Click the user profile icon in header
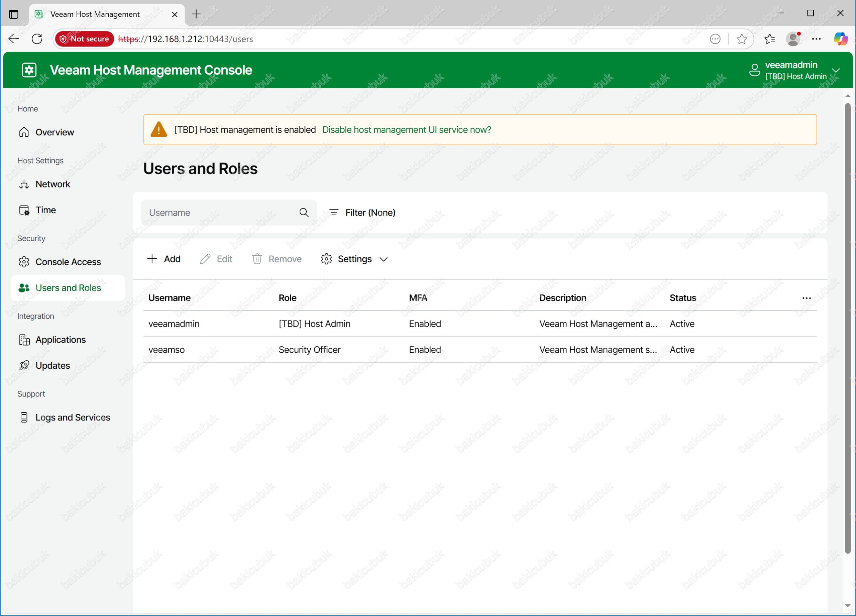This screenshot has width=856, height=616. tap(754, 70)
